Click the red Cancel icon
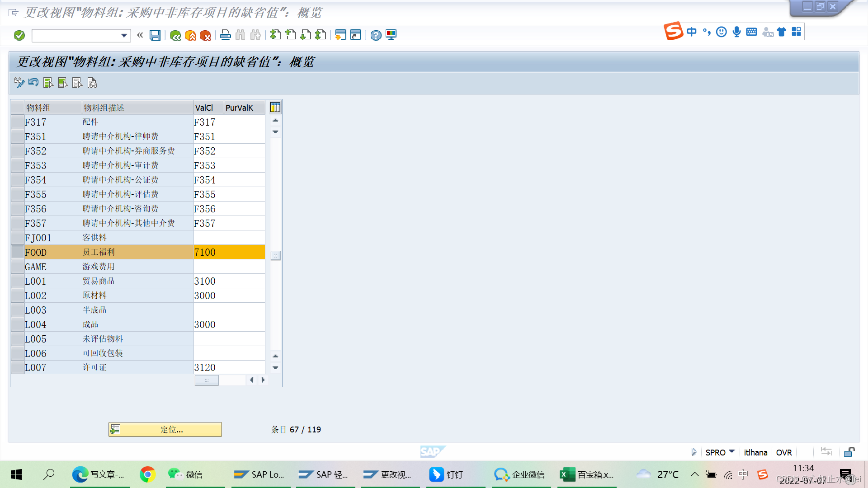The image size is (868, 488). click(205, 35)
